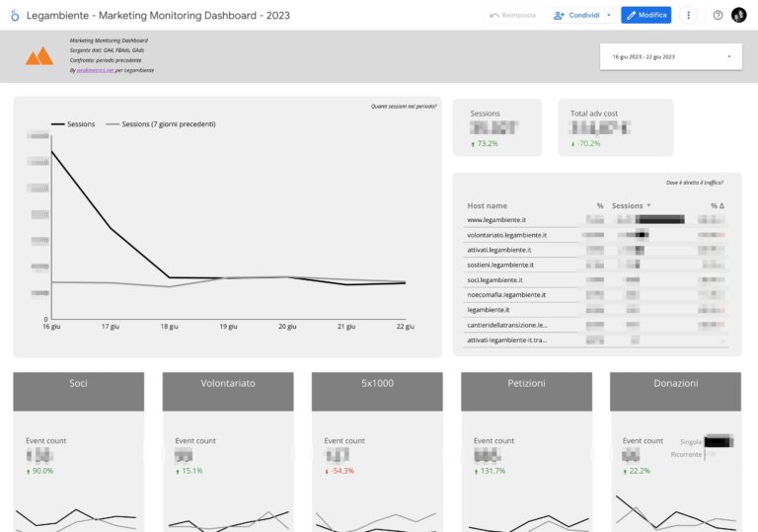758x532 pixels.
Task: Sort table by Sessions column header
Action: click(628, 205)
